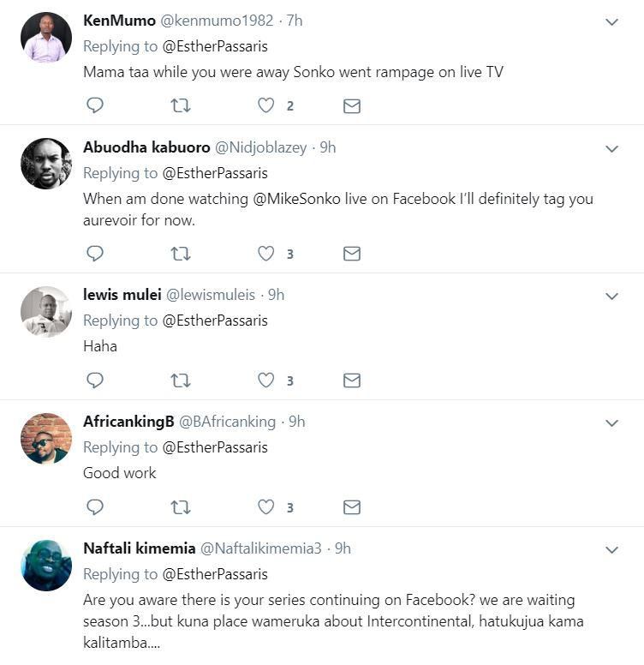
Task: View KenMumo's profile avatar
Action: (46, 38)
